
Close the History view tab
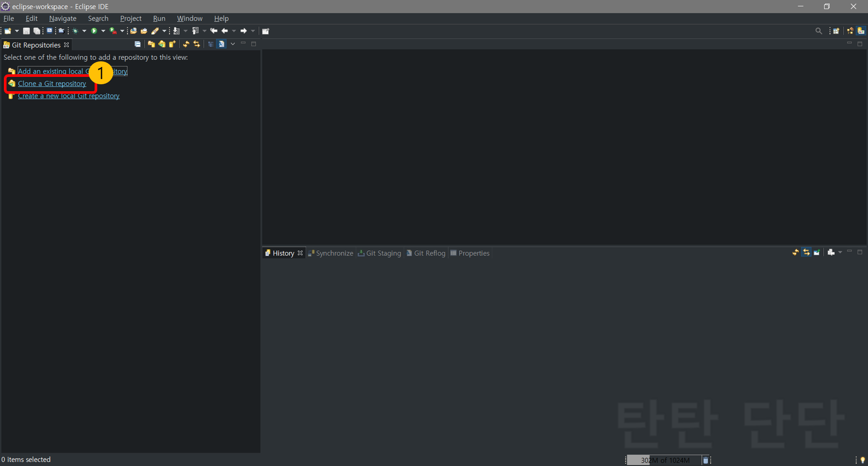(300, 253)
